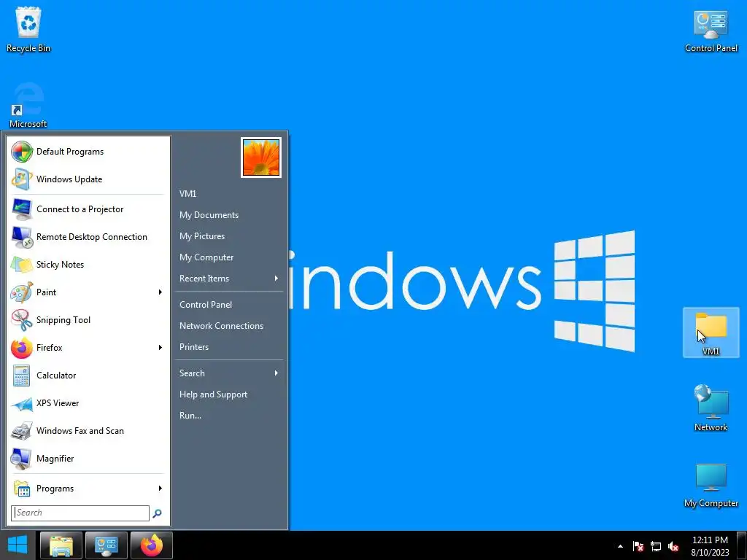
Task: Open Calculator
Action: click(88, 376)
